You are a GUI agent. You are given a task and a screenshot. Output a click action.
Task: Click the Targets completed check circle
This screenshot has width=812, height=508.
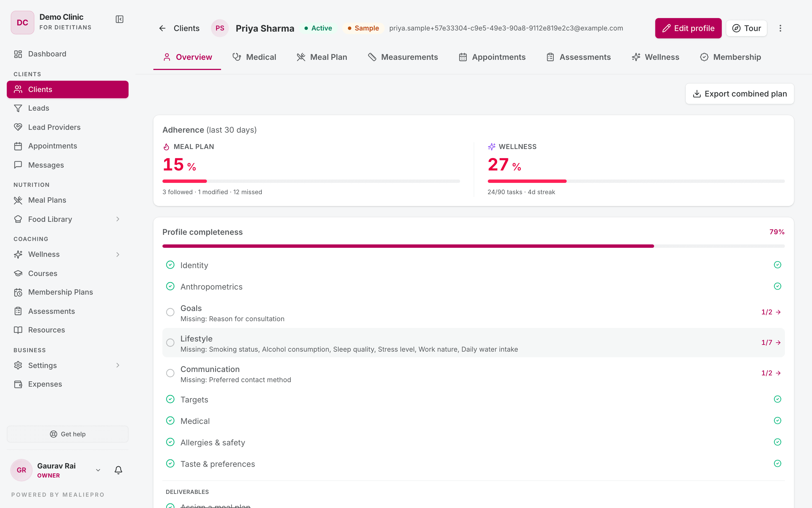[x=171, y=399]
